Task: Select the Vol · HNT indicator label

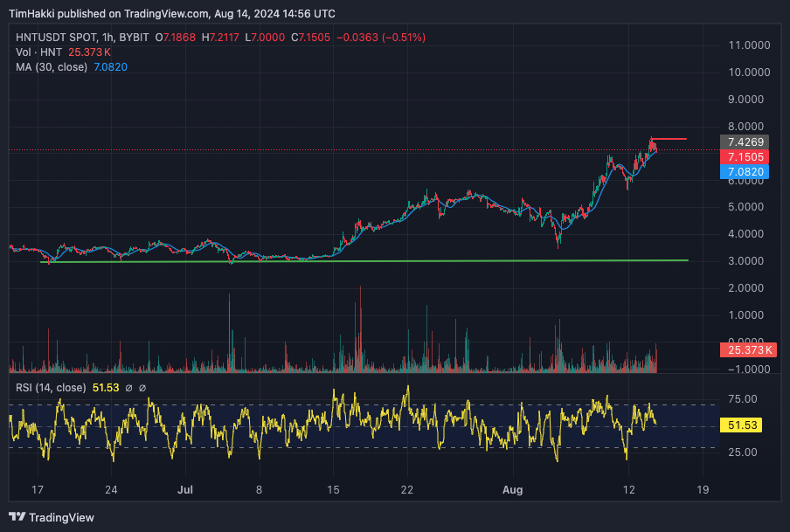Action: 38,52
